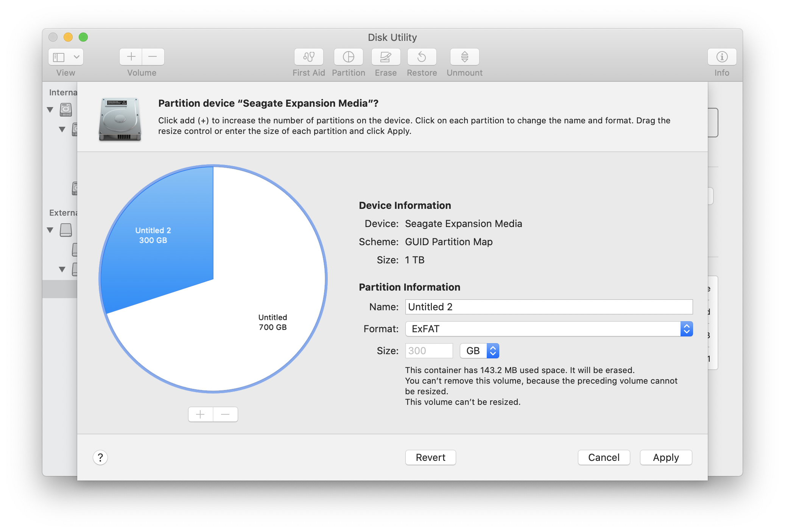785x532 pixels.
Task: Click the remove volume minus toolbar button
Action: click(x=153, y=57)
